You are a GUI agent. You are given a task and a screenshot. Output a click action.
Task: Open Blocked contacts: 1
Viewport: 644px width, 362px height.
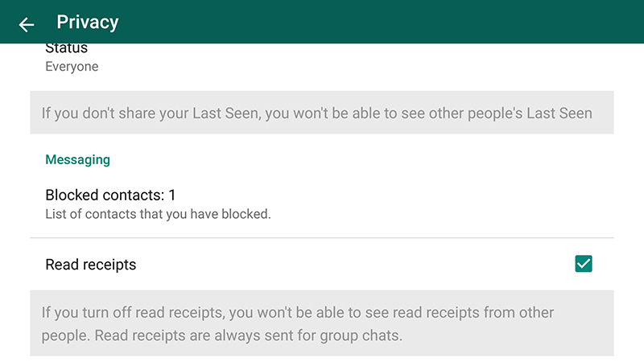pos(110,195)
